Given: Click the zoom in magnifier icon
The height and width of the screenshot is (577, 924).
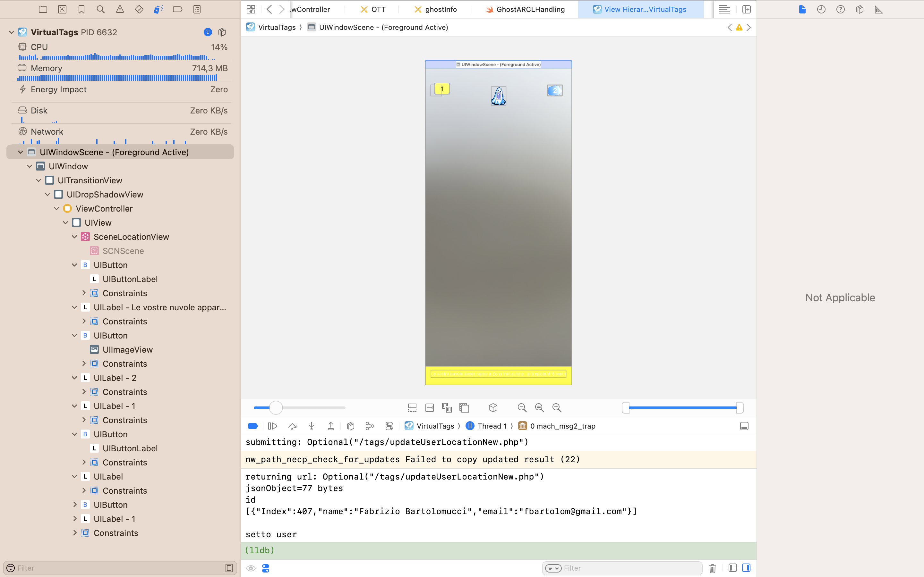Looking at the screenshot, I should (557, 407).
